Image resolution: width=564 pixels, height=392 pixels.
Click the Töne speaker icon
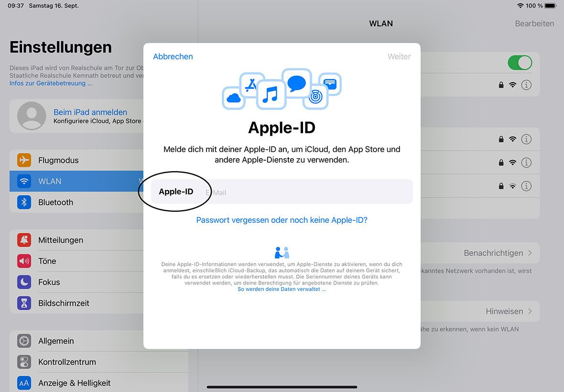point(24,261)
